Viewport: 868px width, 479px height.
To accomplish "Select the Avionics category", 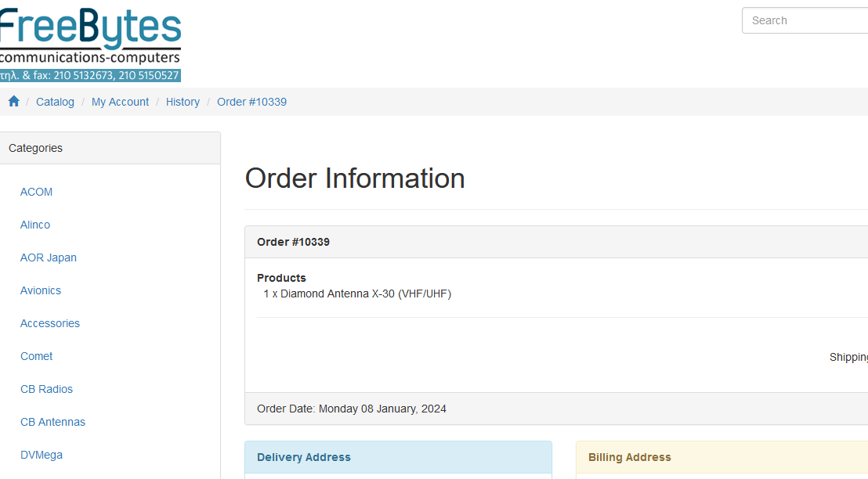I will tap(41, 290).
